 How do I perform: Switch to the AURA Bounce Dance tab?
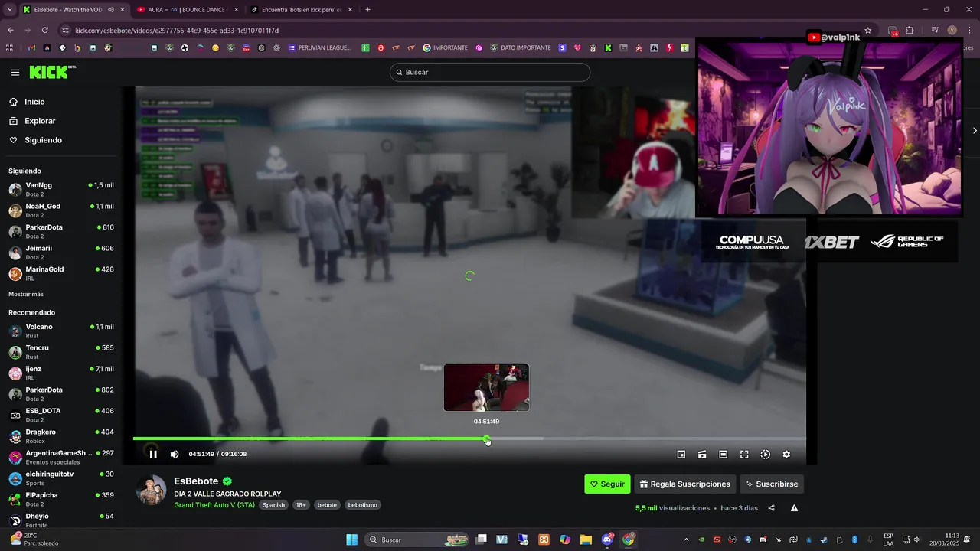pos(188,10)
